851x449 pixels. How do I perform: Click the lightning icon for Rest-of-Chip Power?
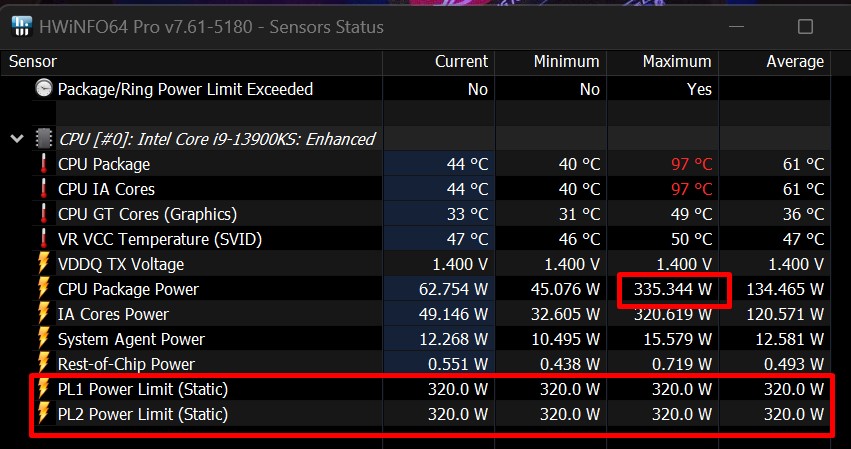pos(43,363)
